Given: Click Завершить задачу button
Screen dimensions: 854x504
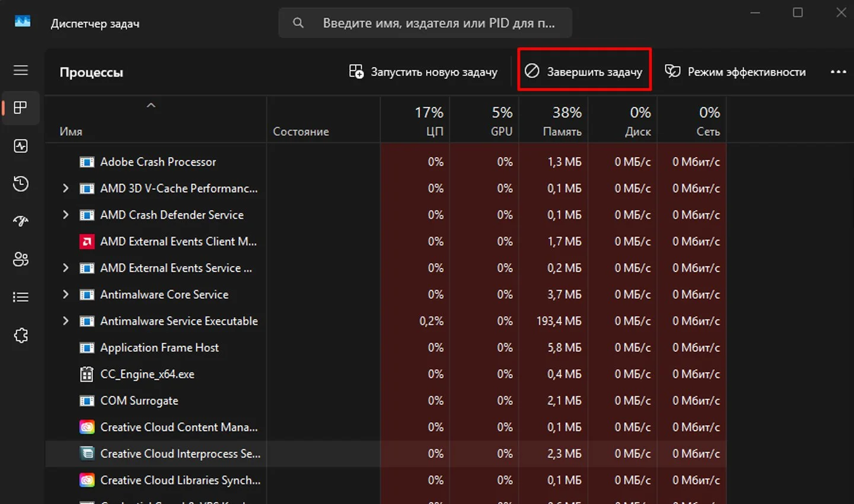Looking at the screenshot, I should [584, 71].
